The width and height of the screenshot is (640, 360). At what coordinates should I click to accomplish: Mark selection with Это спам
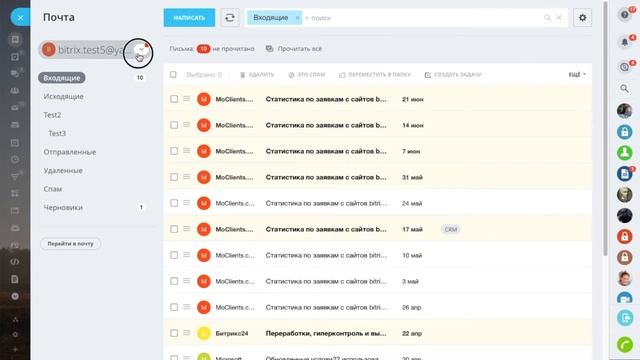click(x=307, y=75)
